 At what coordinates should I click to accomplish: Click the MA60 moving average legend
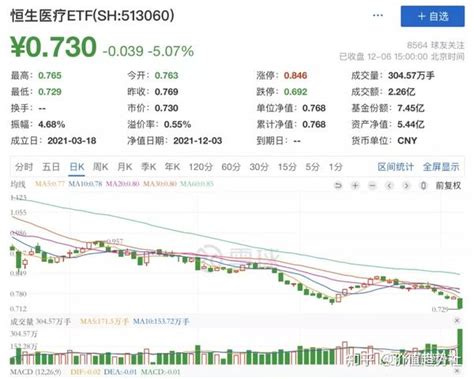pyautogui.click(x=197, y=184)
